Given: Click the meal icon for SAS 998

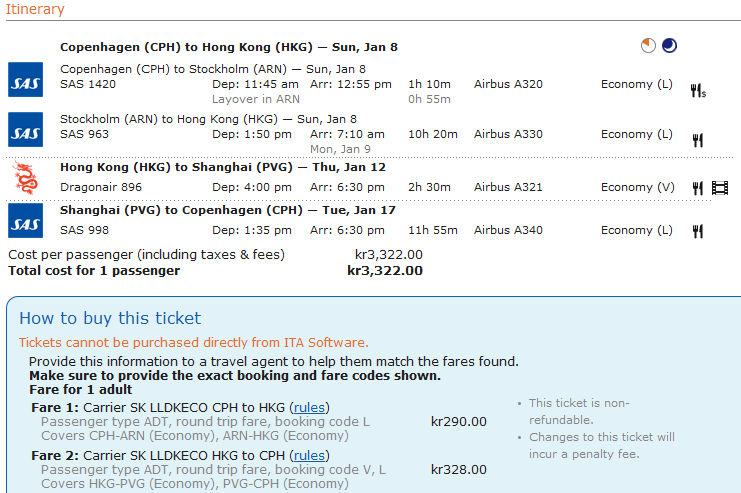Looking at the screenshot, I should point(698,231).
